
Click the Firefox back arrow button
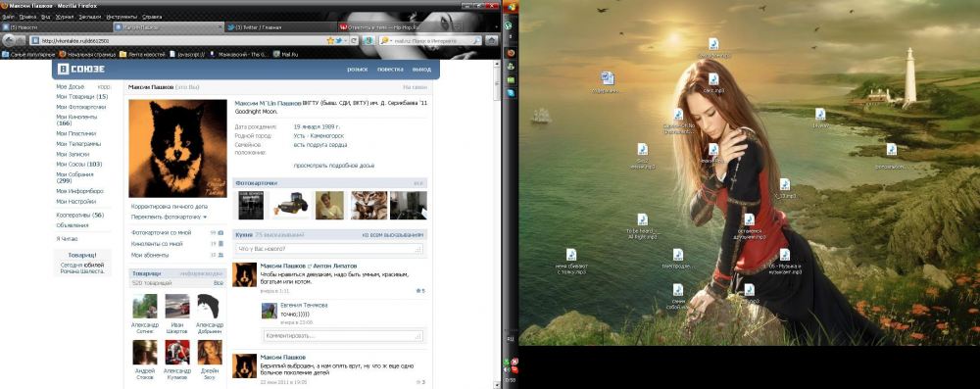(9, 40)
